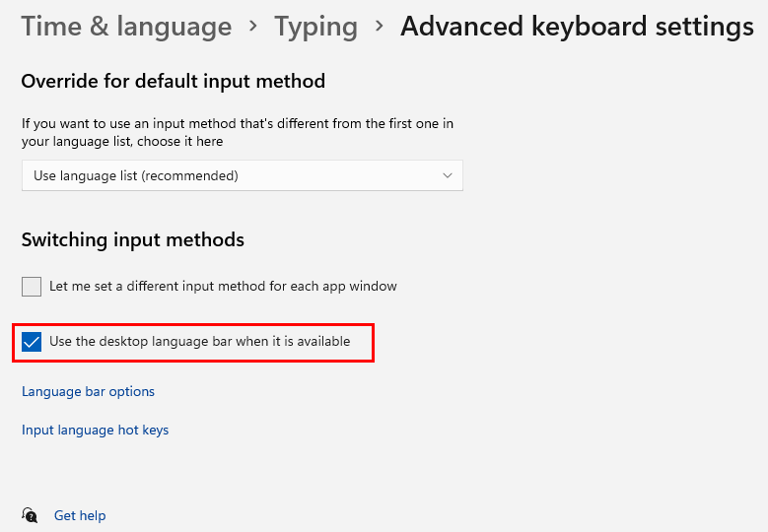Open the Use language list (recommended) dropdown
This screenshot has width=768, height=532.
(242, 175)
